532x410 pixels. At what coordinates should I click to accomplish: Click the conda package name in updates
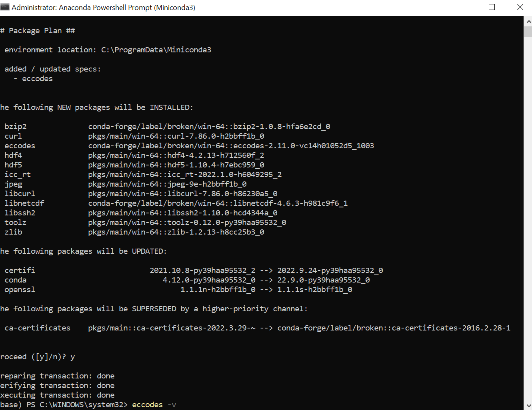click(16, 280)
